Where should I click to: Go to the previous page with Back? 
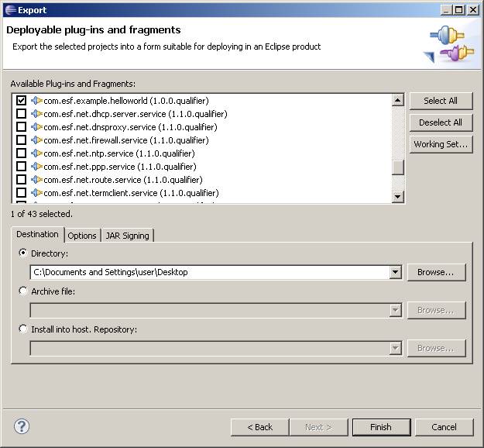click(x=260, y=427)
